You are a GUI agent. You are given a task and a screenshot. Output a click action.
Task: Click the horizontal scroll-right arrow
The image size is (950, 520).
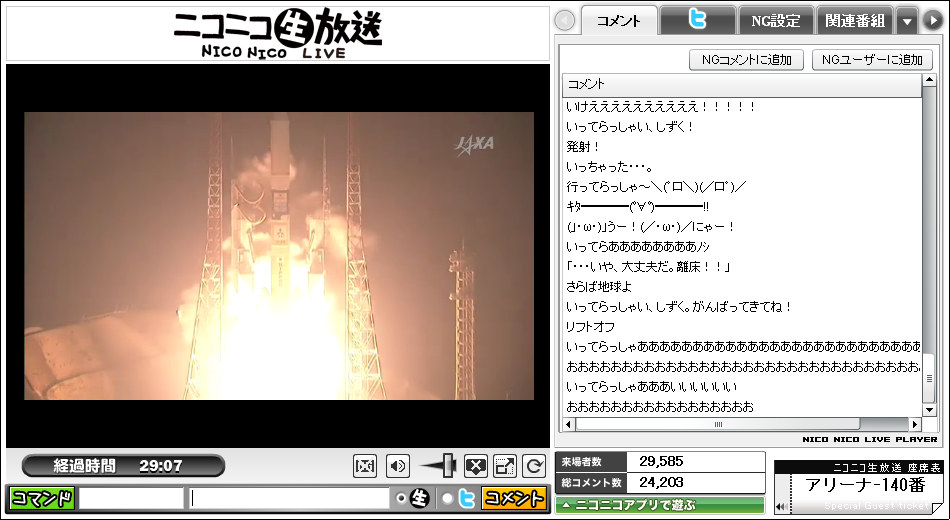pyautogui.click(x=915, y=424)
